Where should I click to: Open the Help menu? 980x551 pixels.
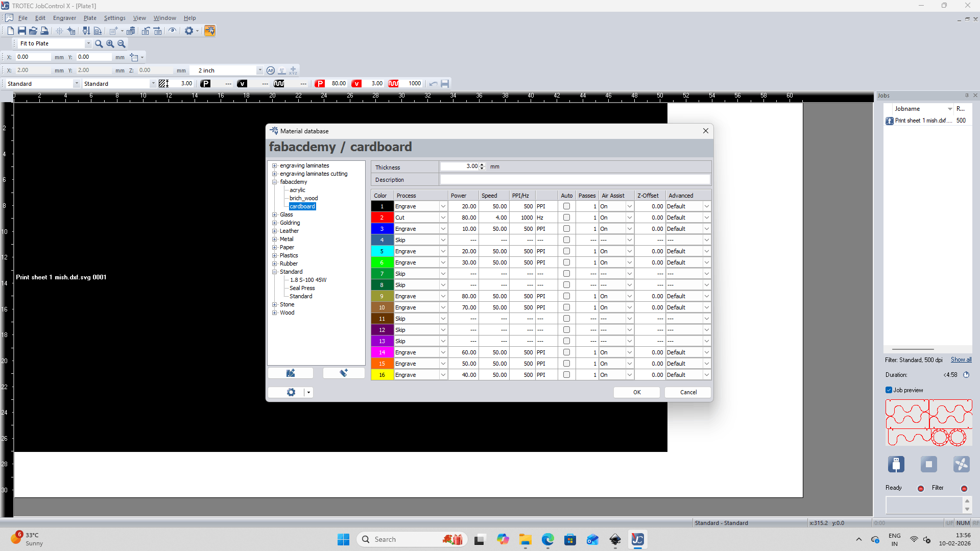tap(190, 18)
